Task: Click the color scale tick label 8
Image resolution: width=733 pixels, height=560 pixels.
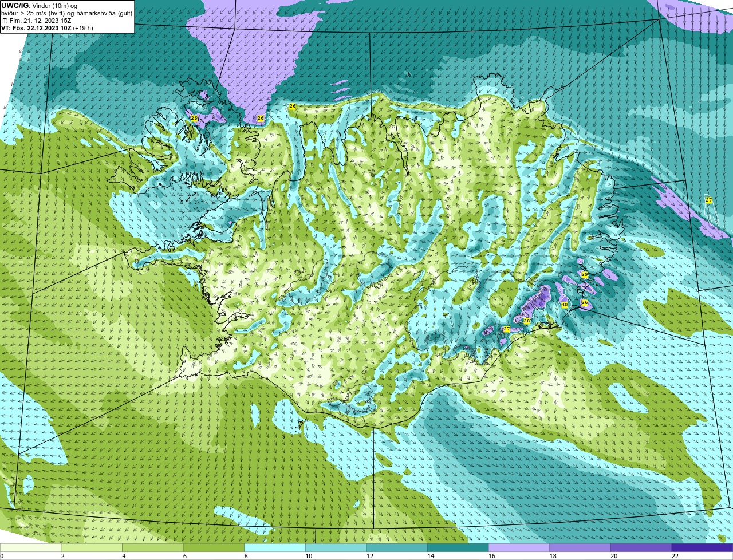Action: click(x=246, y=556)
